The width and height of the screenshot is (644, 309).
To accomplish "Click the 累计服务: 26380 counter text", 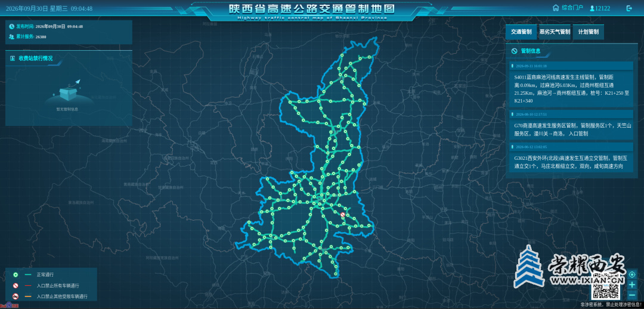I will click(x=31, y=36).
